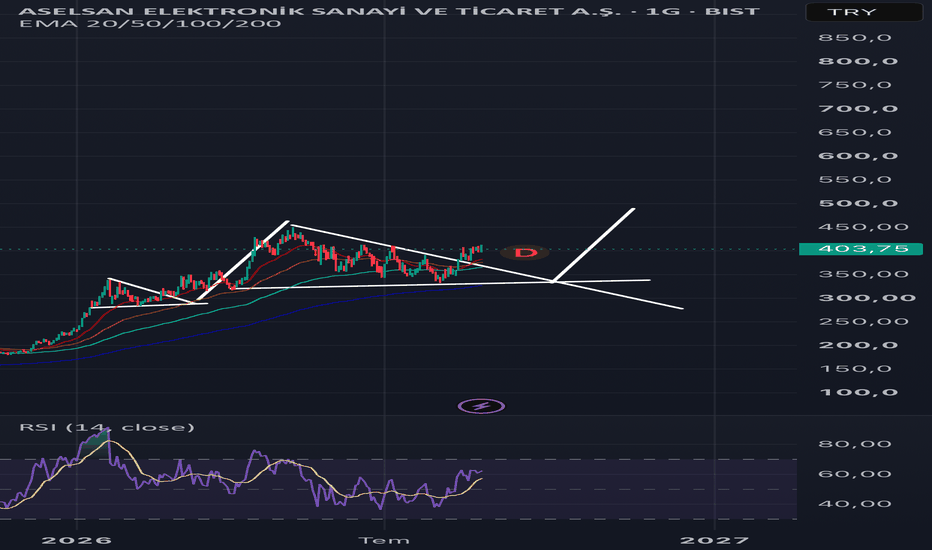Image resolution: width=932 pixels, height=550 pixels.
Task: Select the EMA 20/50/100/200 indicator legend
Action: pos(150,24)
